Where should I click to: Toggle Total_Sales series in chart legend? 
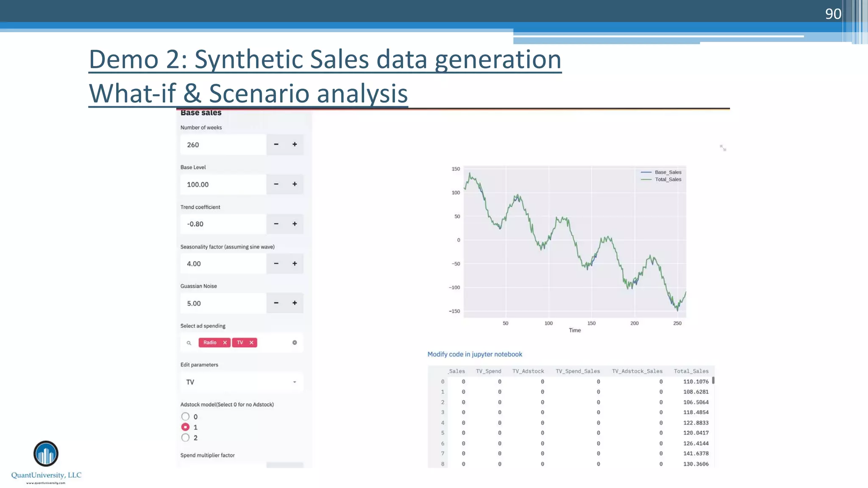pos(661,179)
